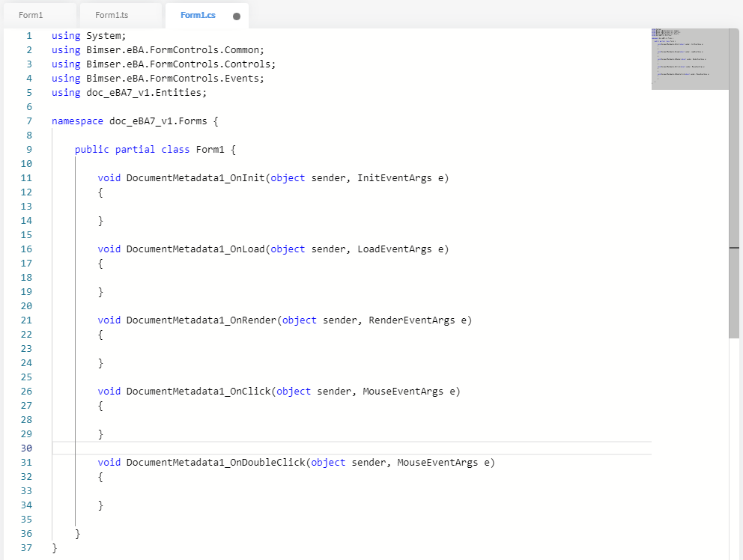
Task: Click 'using System;' on line 1
Action: tap(89, 35)
